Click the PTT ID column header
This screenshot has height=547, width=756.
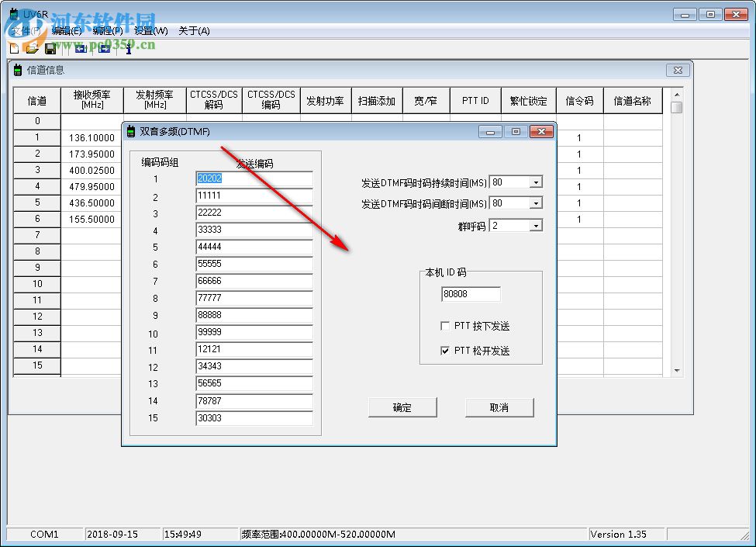click(476, 100)
